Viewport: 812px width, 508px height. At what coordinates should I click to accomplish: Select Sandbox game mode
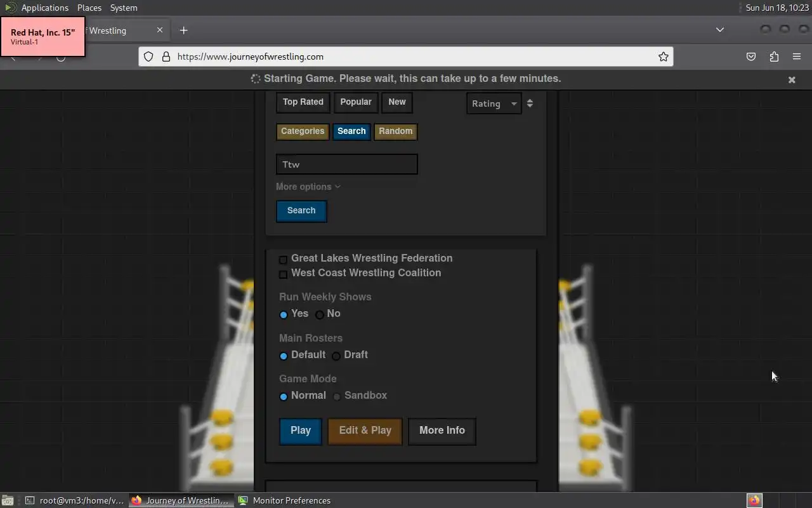[337, 397]
